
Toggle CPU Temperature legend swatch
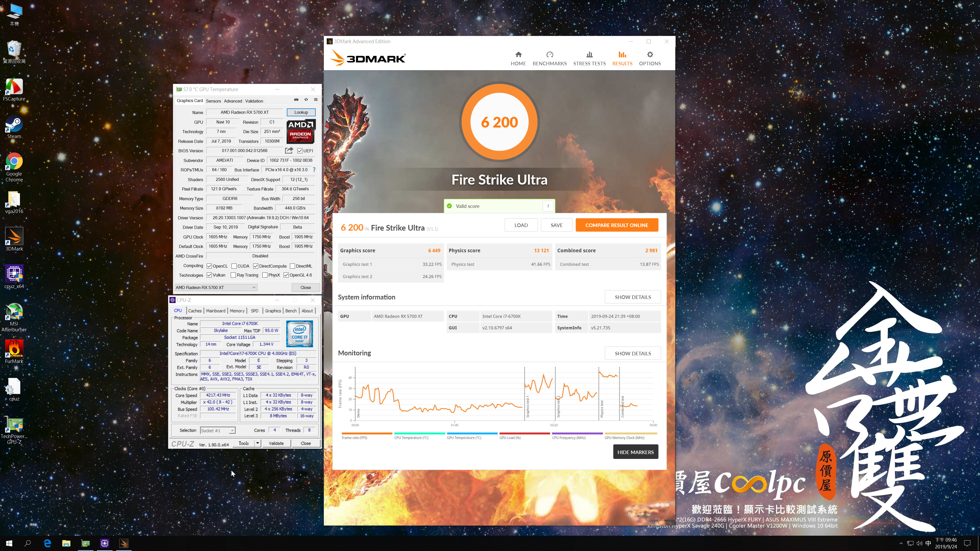coord(419,433)
